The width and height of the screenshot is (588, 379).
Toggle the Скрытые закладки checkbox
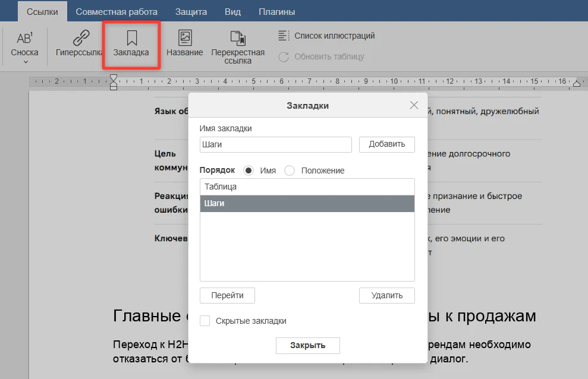click(x=205, y=321)
